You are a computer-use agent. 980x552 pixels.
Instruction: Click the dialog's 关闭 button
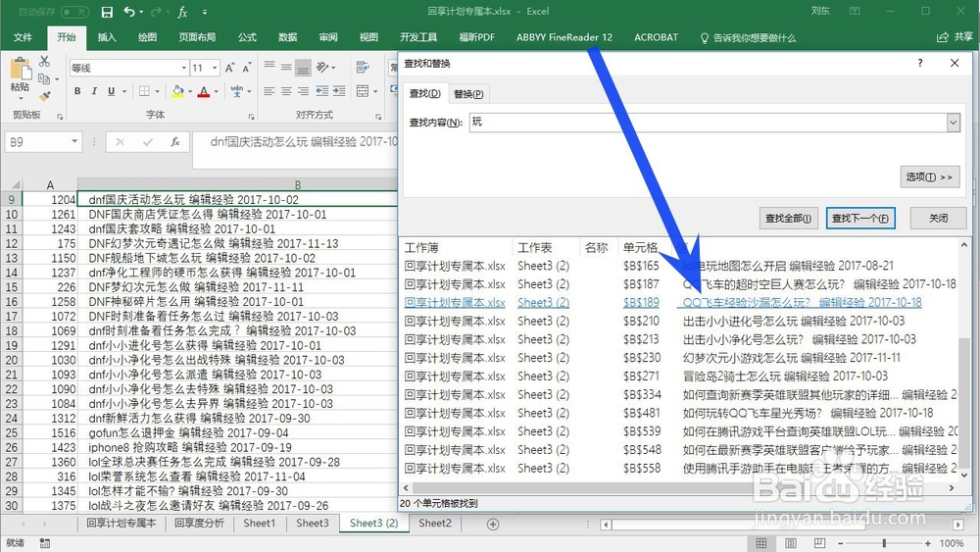[x=938, y=219]
